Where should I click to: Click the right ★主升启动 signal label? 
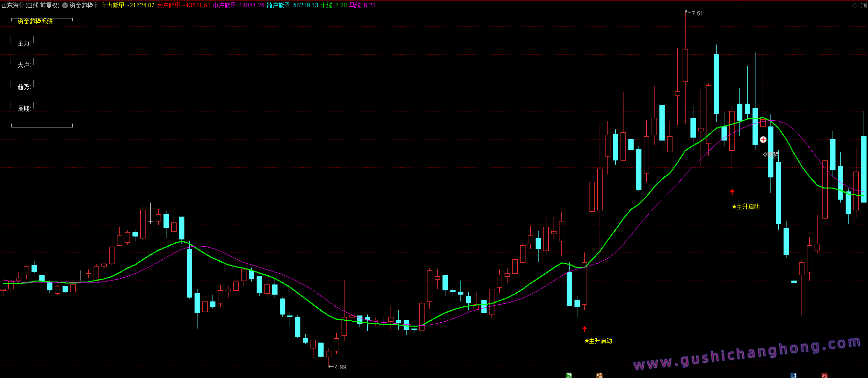tap(746, 207)
